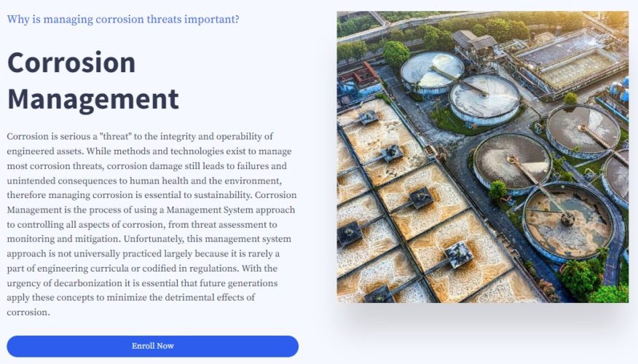Click the final word 'corrosion.' ending the paragraph
Viewport: 638px width, 364px height.
point(28,312)
